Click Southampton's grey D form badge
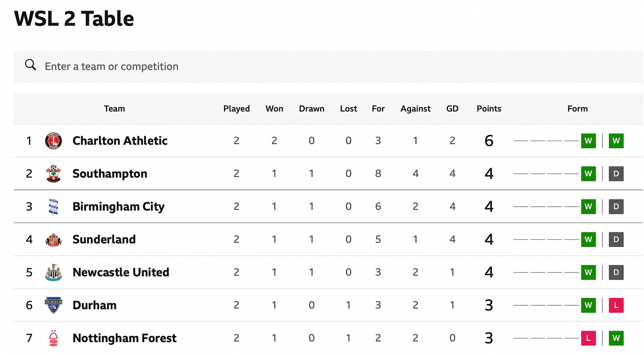This screenshot has height=354, width=644. (616, 173)
